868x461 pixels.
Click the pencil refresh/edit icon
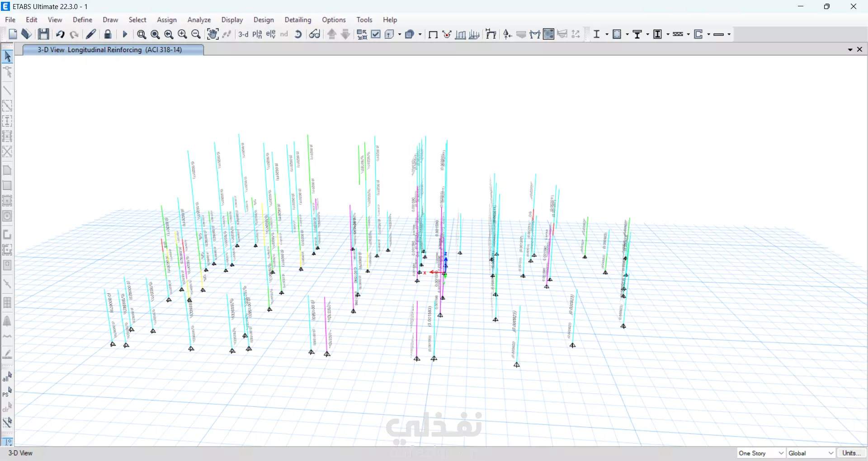[x=91, y=34]
